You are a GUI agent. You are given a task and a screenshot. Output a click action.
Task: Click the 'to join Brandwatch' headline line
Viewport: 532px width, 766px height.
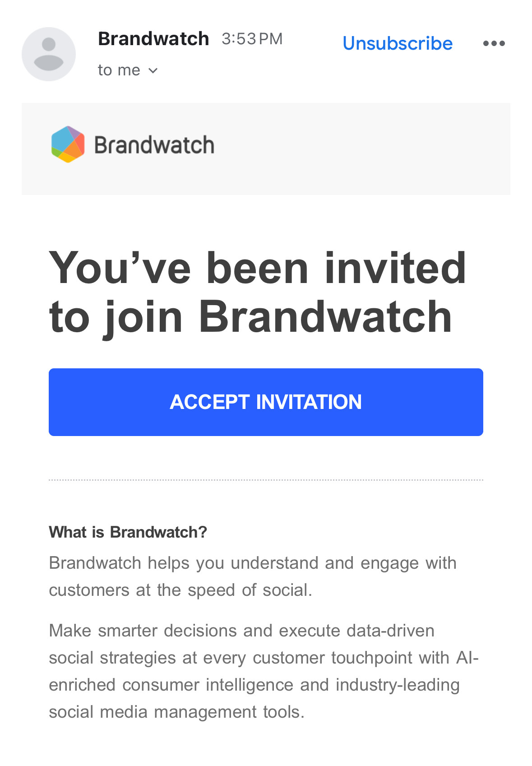(250, 317)
